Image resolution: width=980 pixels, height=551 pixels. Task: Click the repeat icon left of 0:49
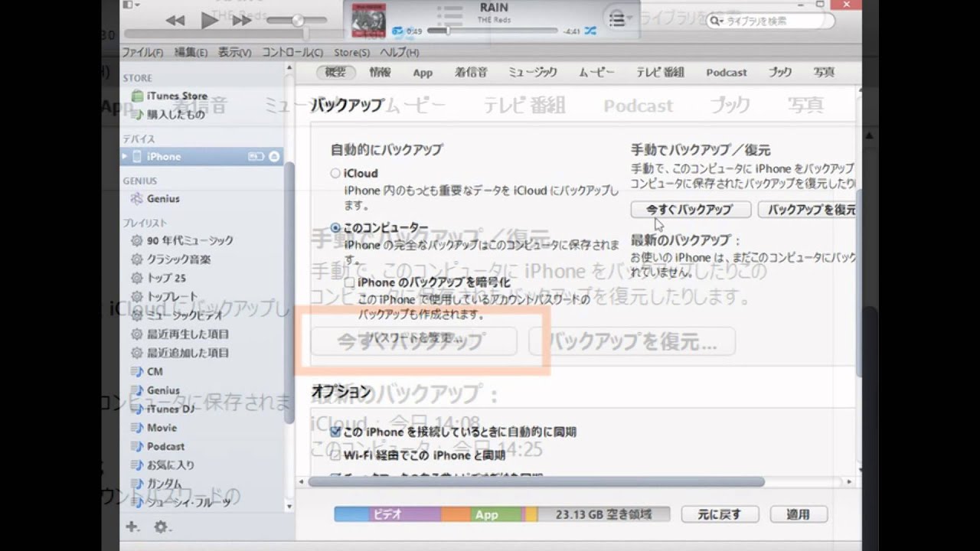coord(397,31)
